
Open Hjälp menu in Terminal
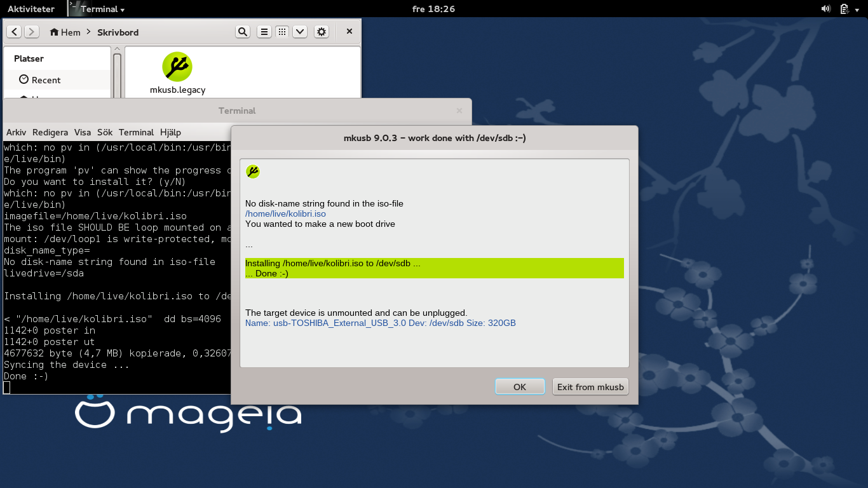(x=170, y=132)
